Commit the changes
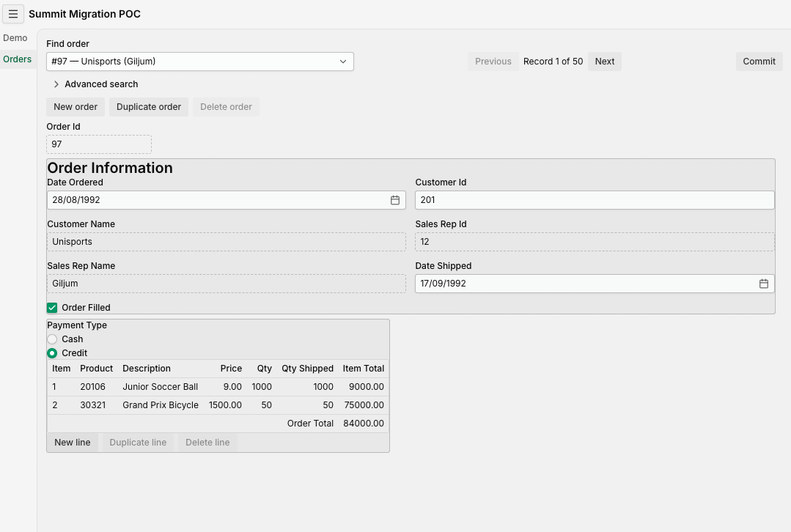Image resolution: width=791 pixels, height=532 pixels. click(x=759, y=62)
